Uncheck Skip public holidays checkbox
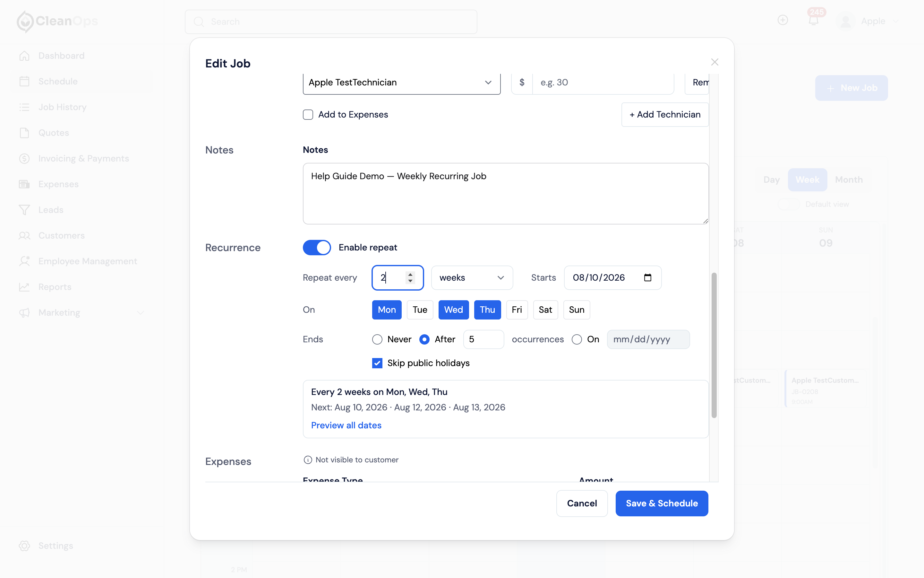This screenshot has width=924, height=578. tap(377, 363)
